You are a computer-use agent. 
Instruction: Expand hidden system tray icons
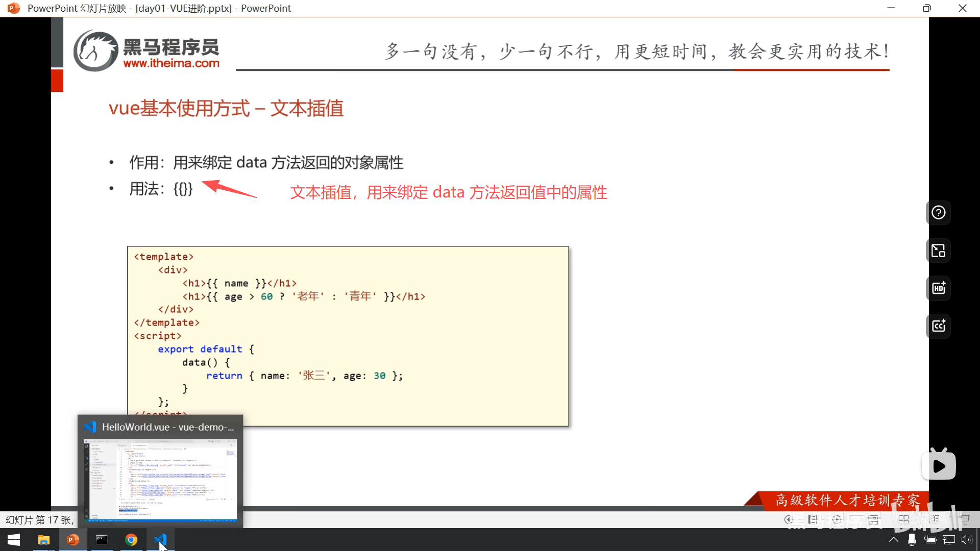[893, 540]
